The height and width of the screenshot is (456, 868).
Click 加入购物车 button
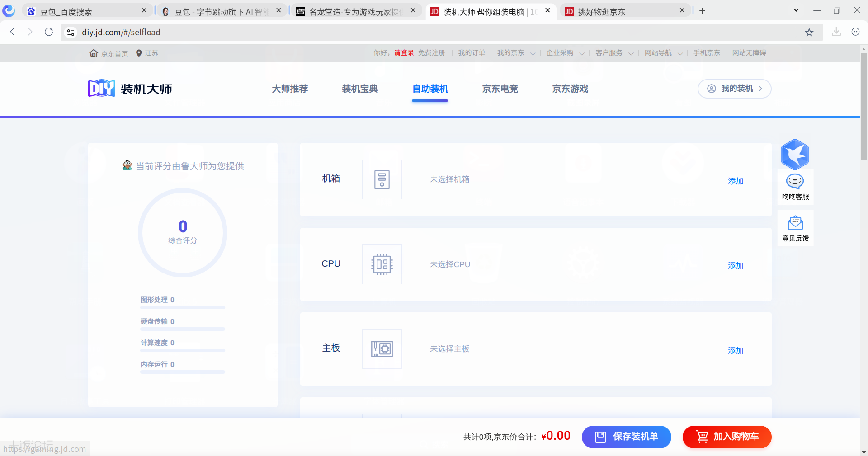(x=727, y=437)
